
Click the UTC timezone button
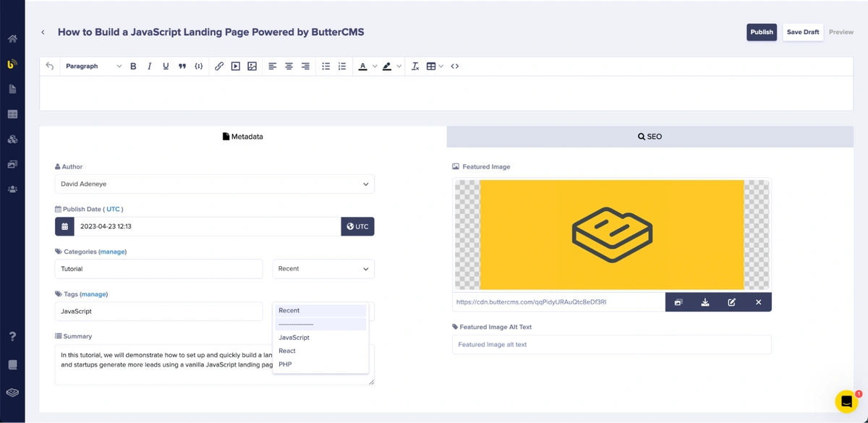click(357, 226)
